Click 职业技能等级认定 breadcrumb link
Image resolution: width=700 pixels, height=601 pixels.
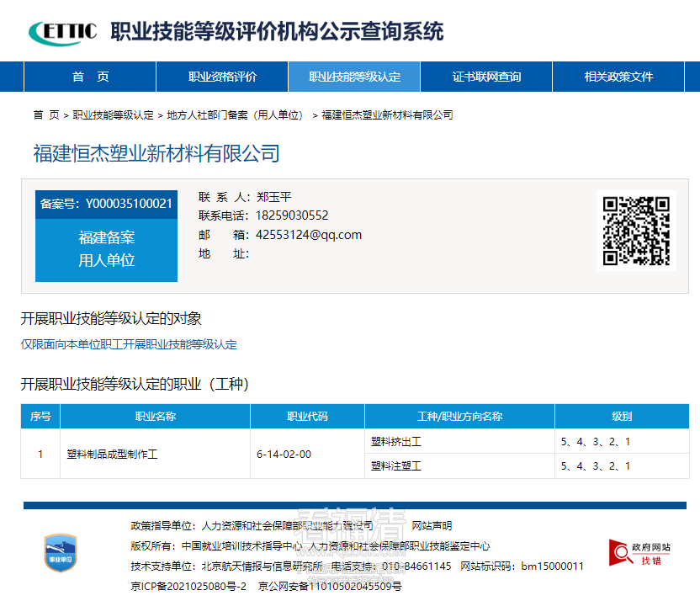click(113, 115)
